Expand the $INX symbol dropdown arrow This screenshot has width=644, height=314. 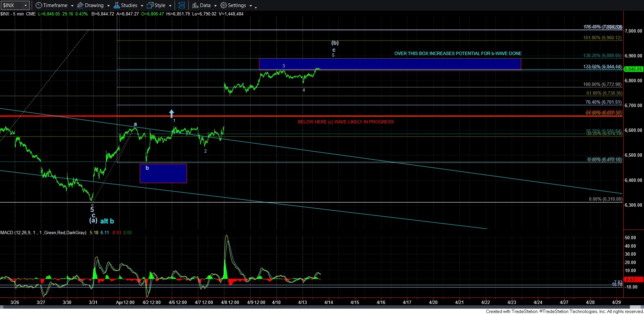(25, 5)
